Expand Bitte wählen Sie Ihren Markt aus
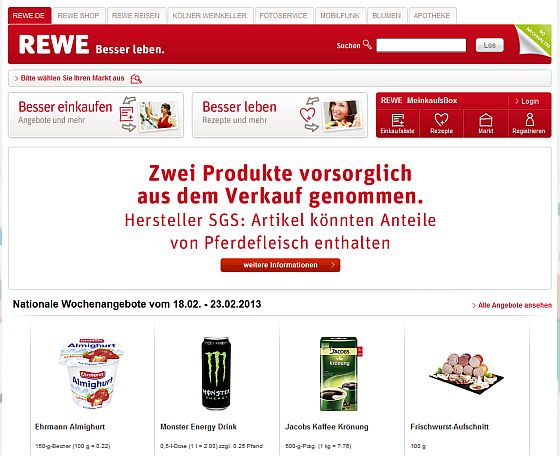Screen dimensions: 560x456 point(69,78)
